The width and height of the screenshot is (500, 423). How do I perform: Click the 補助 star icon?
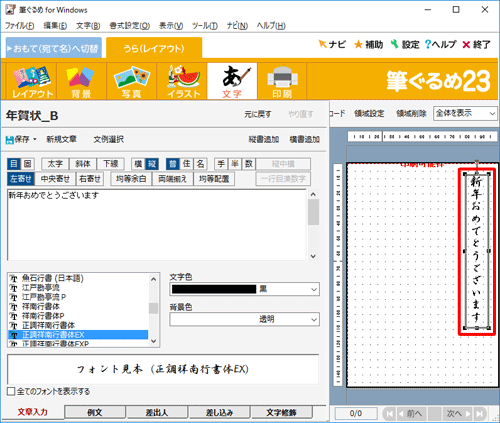coord(358,44)
